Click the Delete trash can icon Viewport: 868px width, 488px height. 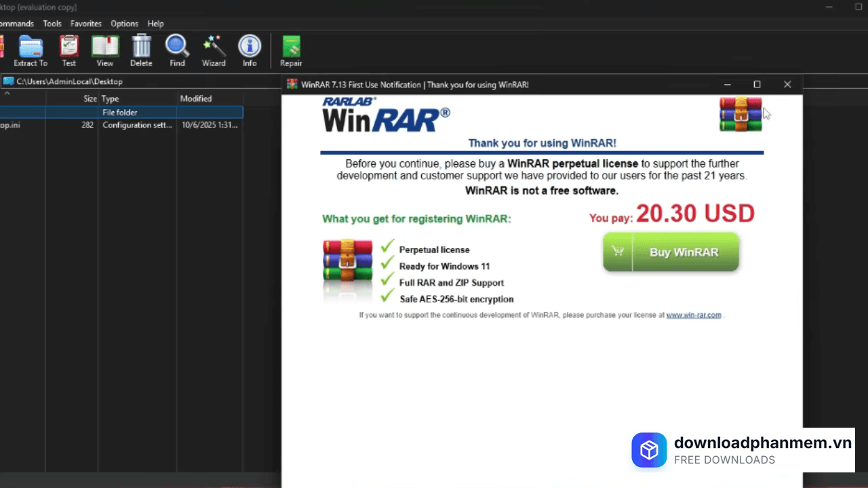pos(141,51)
